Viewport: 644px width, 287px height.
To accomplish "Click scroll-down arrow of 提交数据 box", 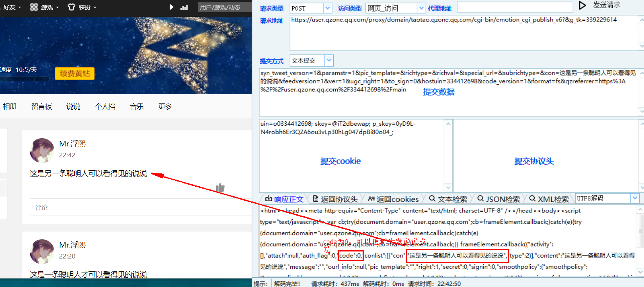I will [641, 112].
